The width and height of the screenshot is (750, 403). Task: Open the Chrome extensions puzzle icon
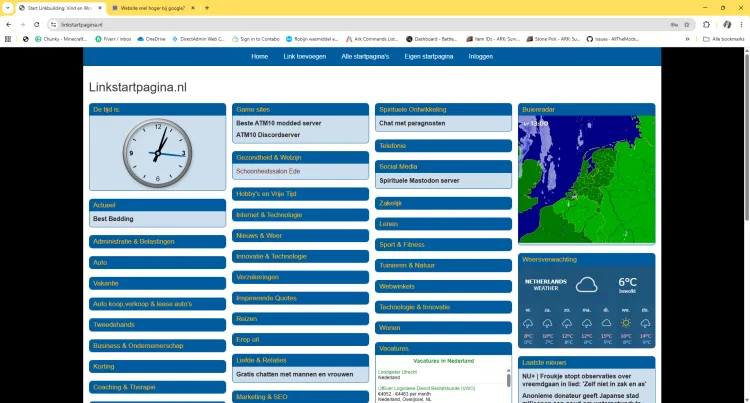706,24
